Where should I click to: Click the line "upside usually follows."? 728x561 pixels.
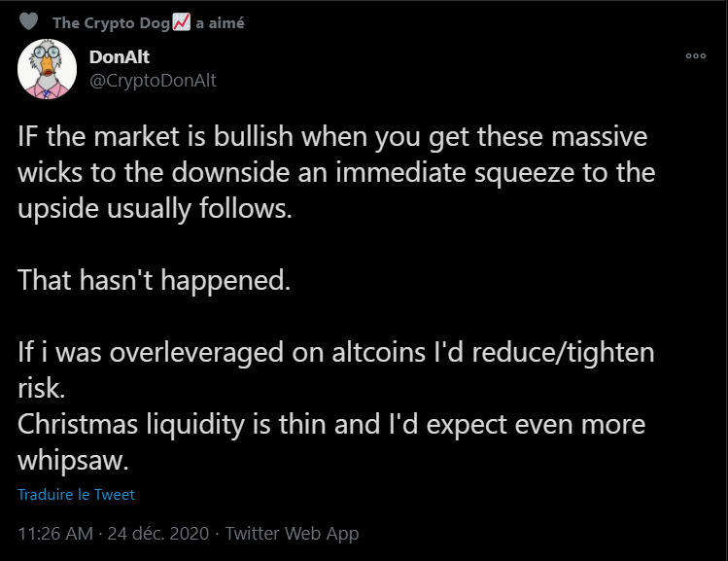point(155,208)
